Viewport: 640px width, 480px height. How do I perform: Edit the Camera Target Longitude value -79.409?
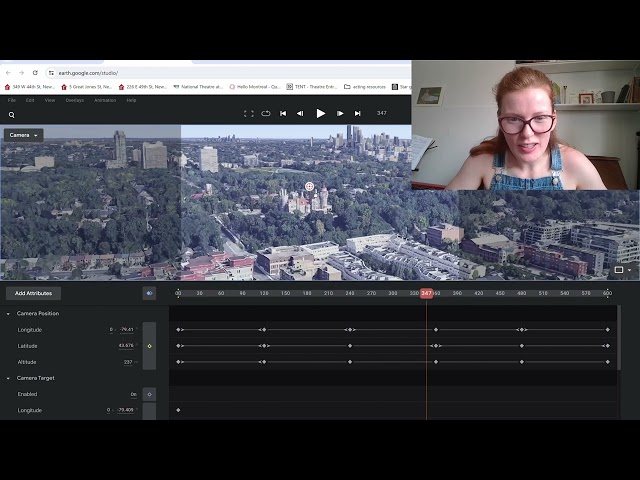[126, 410]
